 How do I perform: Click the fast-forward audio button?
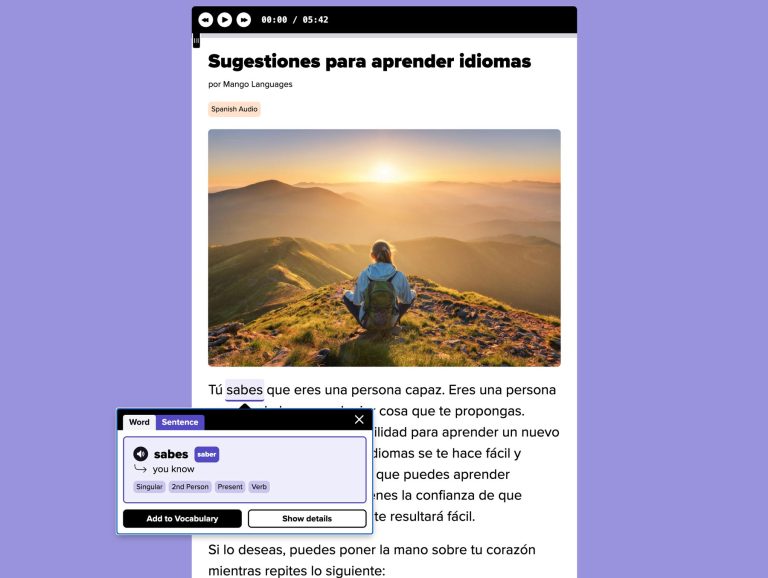pyautogui.click(x=244, y=20)
